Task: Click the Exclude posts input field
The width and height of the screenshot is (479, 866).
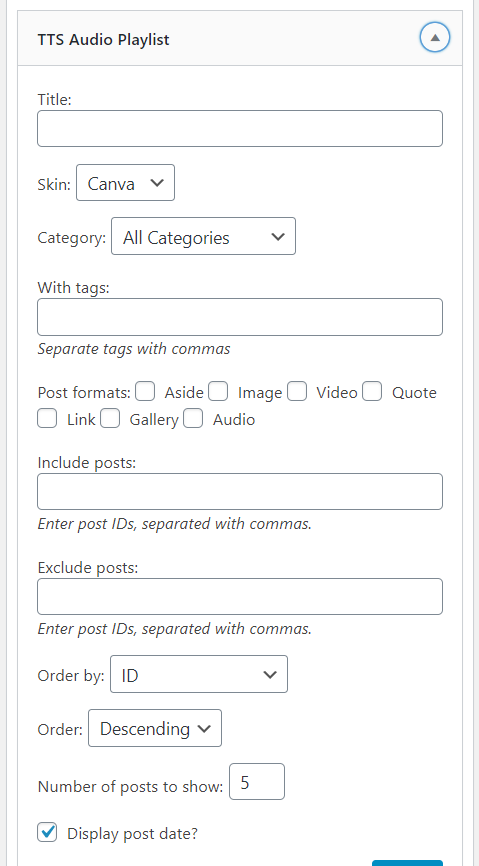Action: click(x=240, y=596)
